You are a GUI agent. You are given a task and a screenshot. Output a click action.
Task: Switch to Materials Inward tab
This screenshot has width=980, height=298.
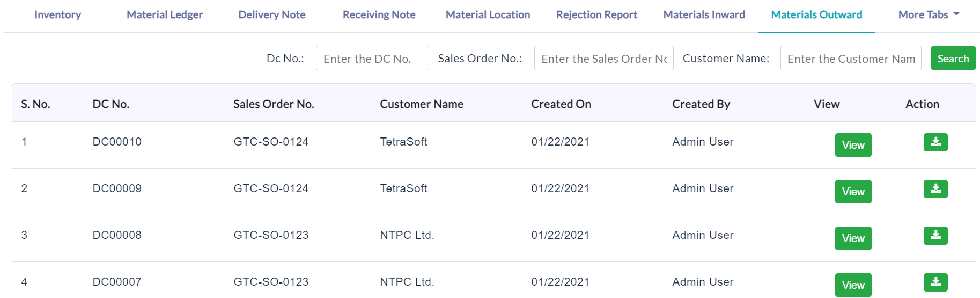coord(704,15)
